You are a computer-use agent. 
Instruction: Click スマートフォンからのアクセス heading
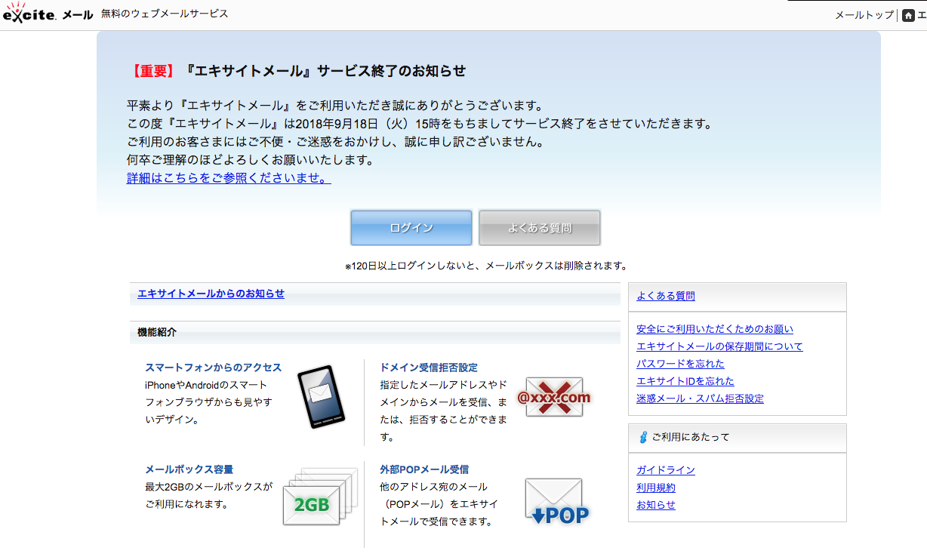pyautogui.click(x=214, y=368)
